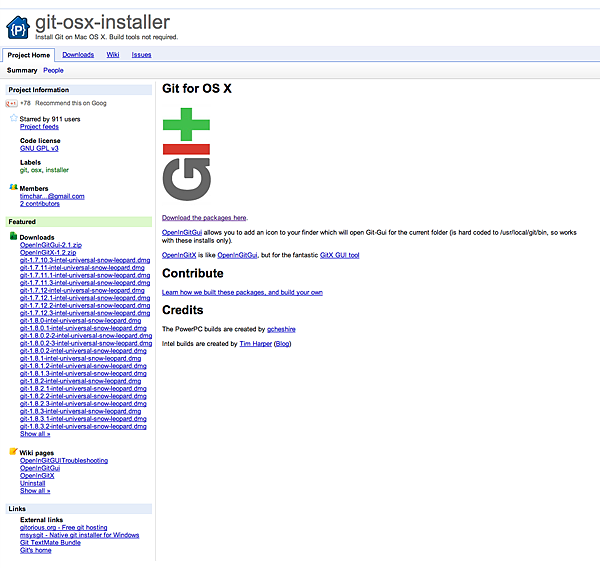Download git-1.7.12.3-intel-universal-snow-leopard.dmg
Image resolution: width=600 pixels, height=568 pixels.
(85, 313)
